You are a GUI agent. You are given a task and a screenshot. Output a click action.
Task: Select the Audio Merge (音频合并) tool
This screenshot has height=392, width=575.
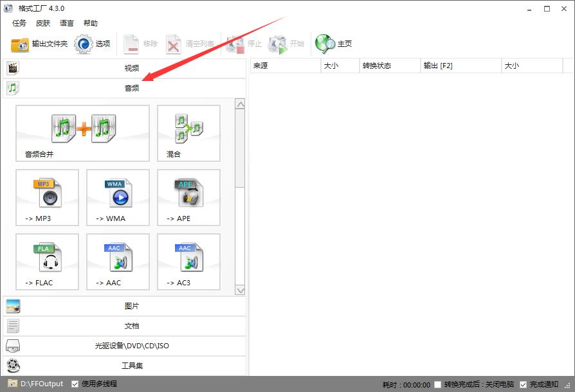[82, 134]
